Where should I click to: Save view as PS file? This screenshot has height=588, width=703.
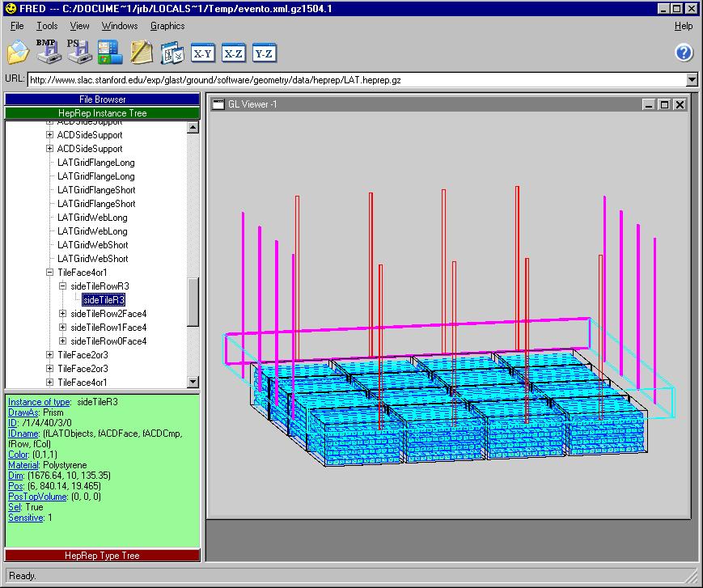pos(79,52)
